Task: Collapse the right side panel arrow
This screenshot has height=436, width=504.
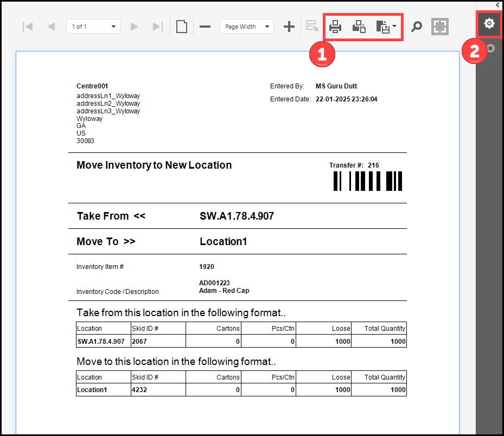Action: [497, 4]
